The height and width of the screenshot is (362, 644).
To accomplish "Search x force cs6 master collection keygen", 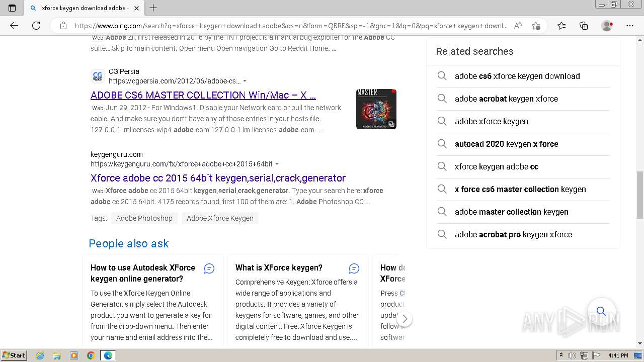I will pyautogui.click(x=520, y=189).
